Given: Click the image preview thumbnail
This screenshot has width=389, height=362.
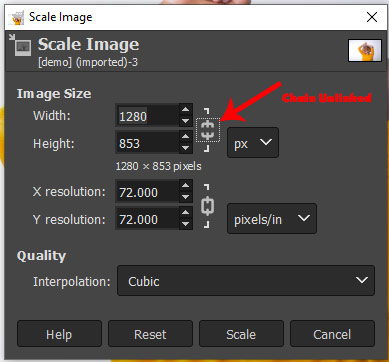Looking at the screenshot, I should coord(365,50).
